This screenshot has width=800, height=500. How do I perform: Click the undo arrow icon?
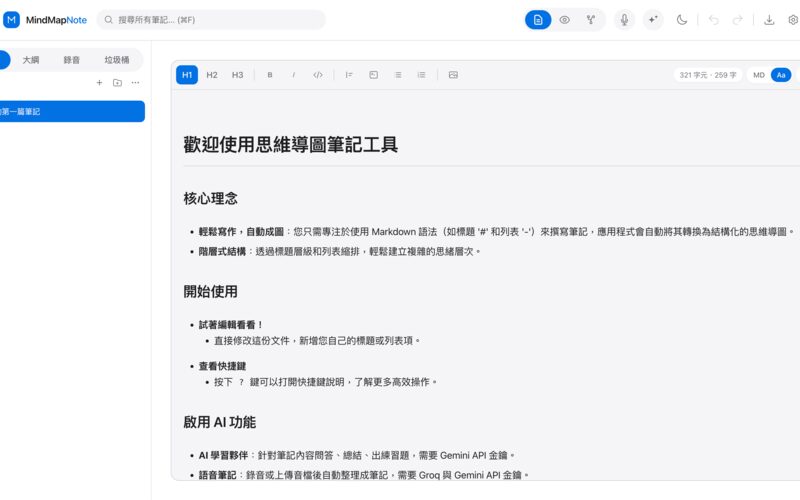point(713,20)
